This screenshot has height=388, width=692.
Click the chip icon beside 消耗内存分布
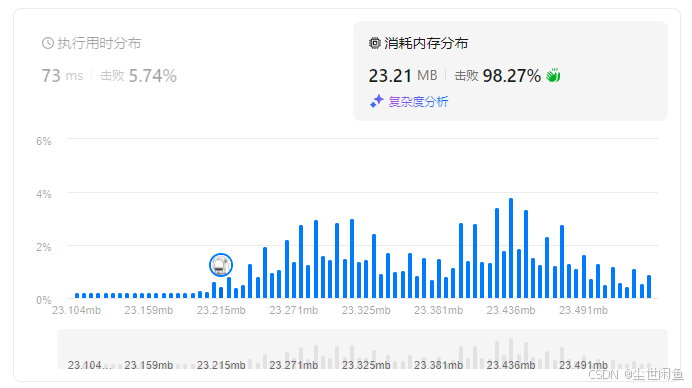(x=375, y=43)
